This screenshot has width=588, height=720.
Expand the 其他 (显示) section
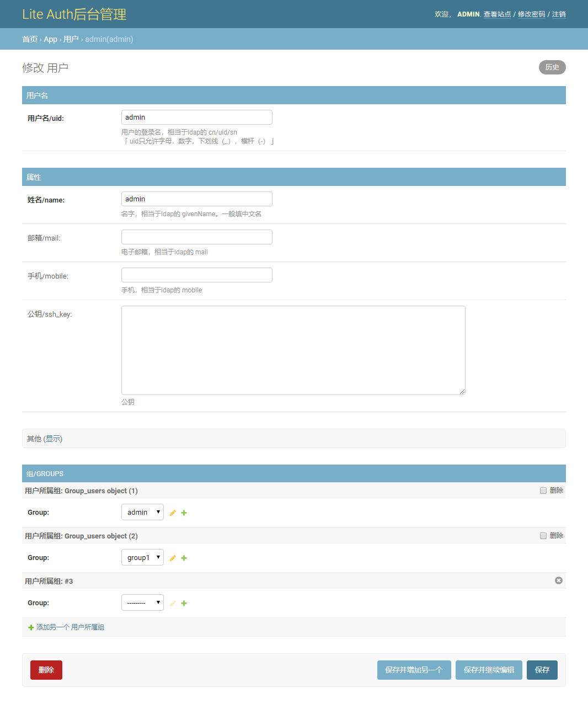53,439
